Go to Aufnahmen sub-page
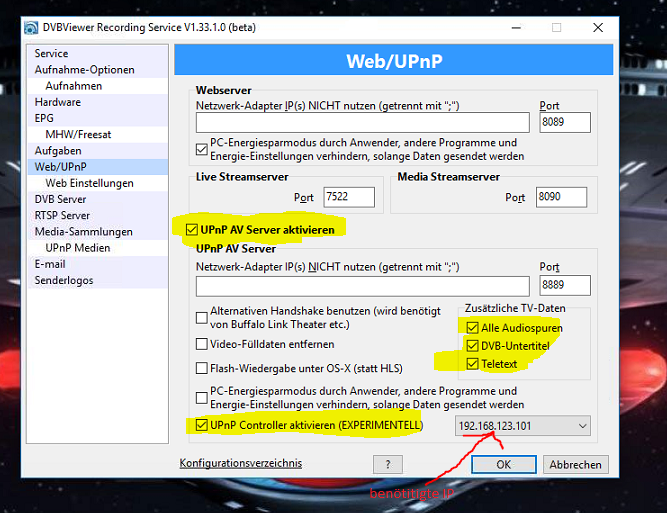Screen dimensions: 667x513 (x=98, y=86)
